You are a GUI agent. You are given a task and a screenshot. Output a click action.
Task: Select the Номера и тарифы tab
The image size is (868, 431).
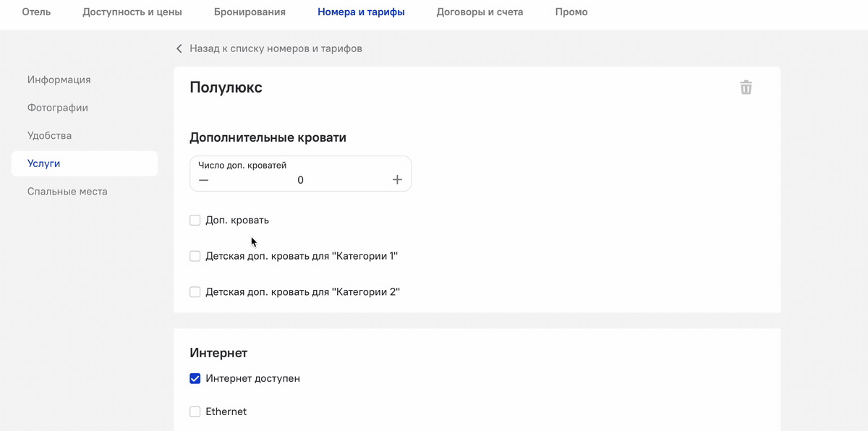tap(361, 12)
